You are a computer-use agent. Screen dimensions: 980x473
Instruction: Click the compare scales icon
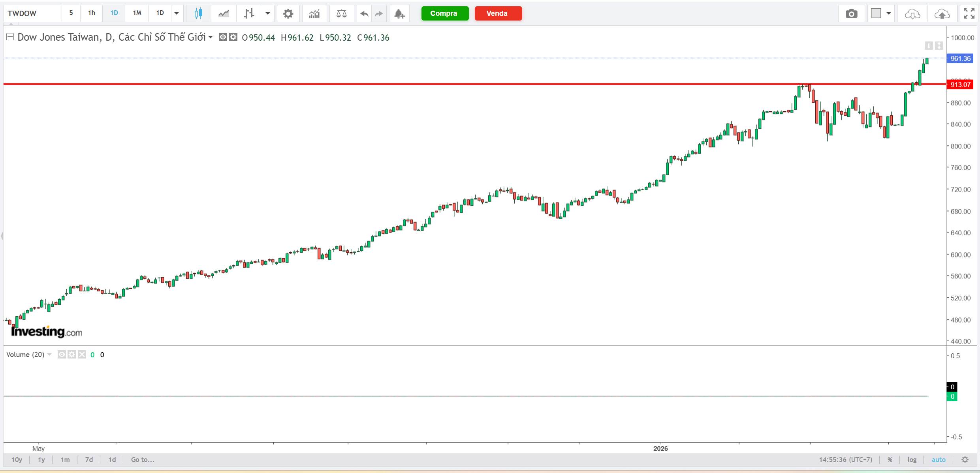tap(341, 14)
